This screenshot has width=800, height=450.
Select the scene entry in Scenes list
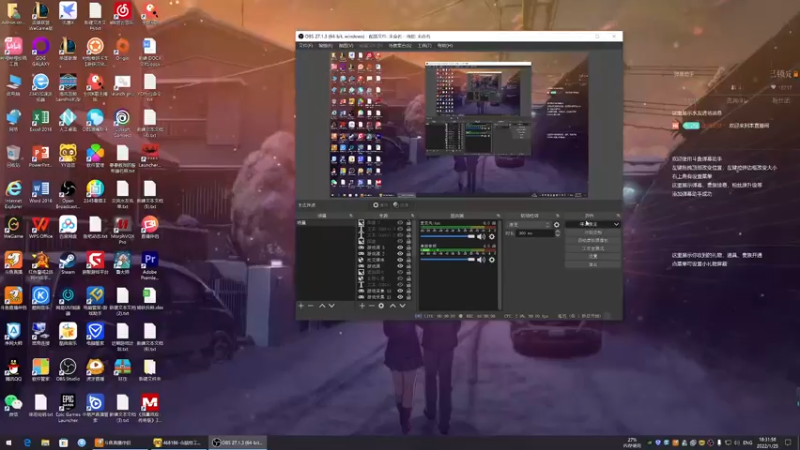click(x=326, y=223)
